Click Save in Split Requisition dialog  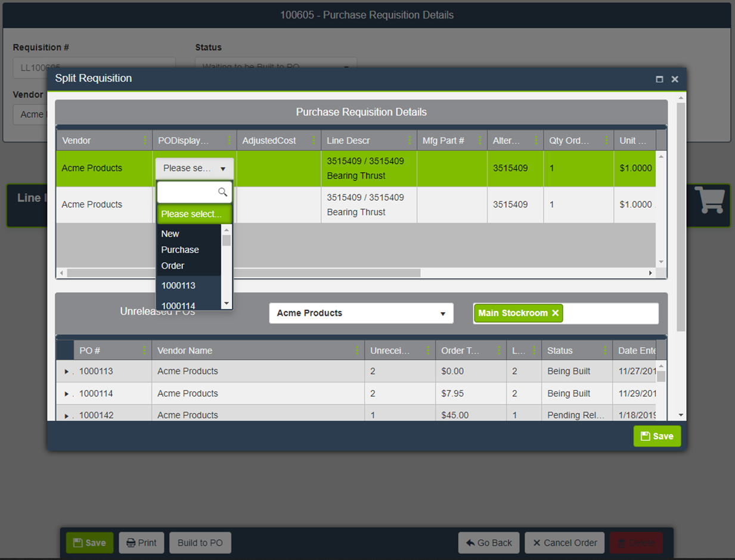click(656, 436)
